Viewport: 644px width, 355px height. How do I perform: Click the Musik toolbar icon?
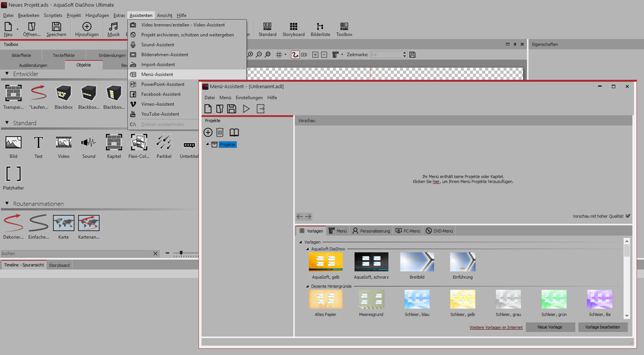pyautogui.click(x=113, y=29)
